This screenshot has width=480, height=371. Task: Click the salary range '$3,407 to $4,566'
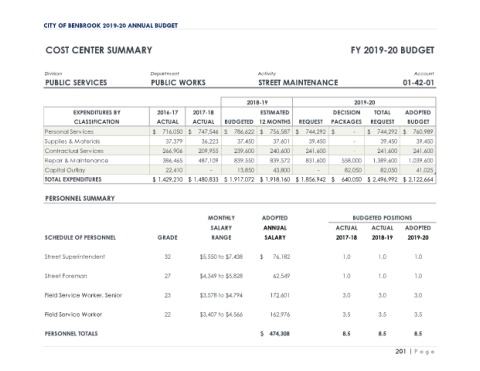tap(221, 315)
